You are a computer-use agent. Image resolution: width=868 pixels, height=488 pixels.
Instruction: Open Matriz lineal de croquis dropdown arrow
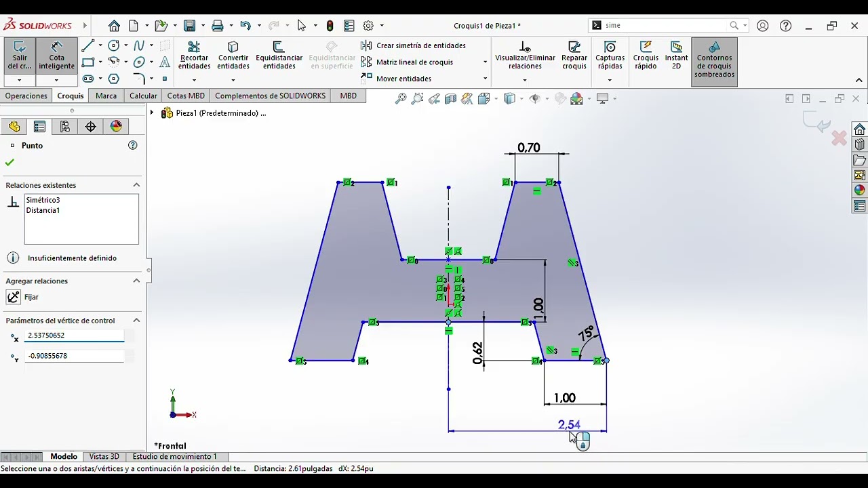tap(485, 62)
